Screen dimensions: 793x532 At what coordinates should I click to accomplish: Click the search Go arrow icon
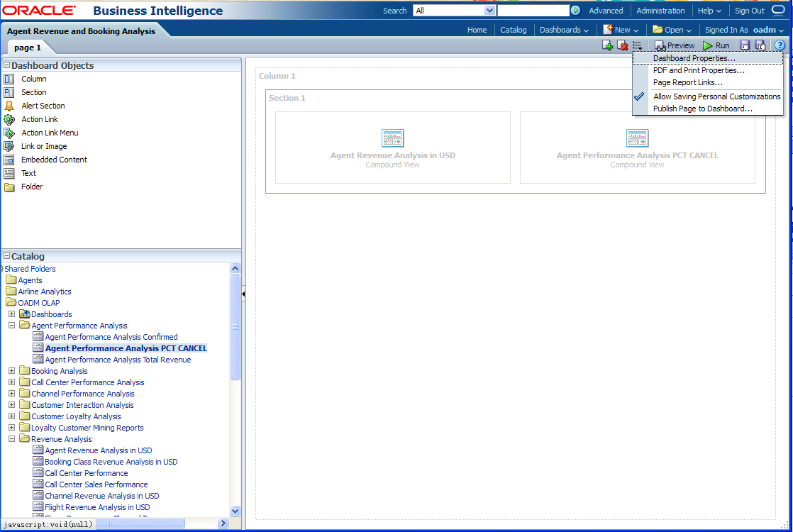[575, 11]
